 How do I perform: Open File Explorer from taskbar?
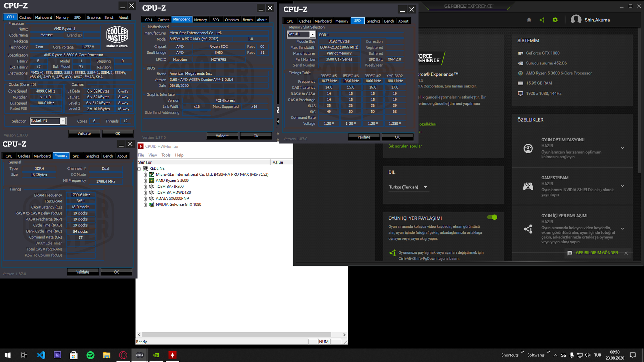click(107, 355)
